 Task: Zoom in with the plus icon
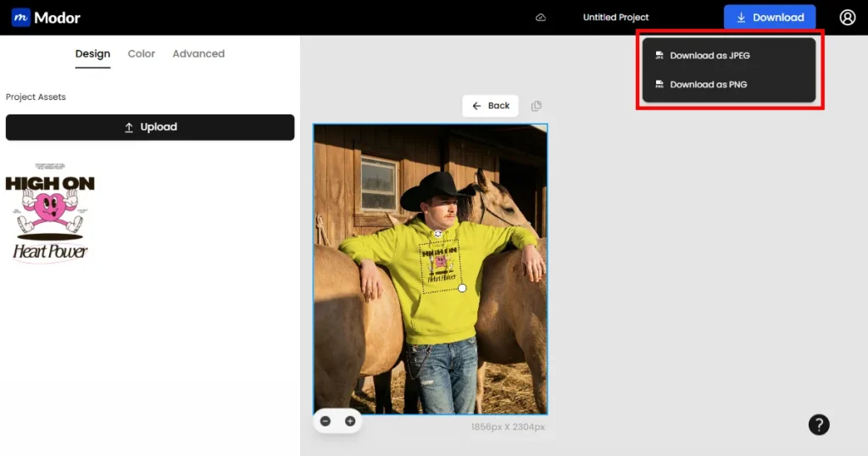pos(349,421)
